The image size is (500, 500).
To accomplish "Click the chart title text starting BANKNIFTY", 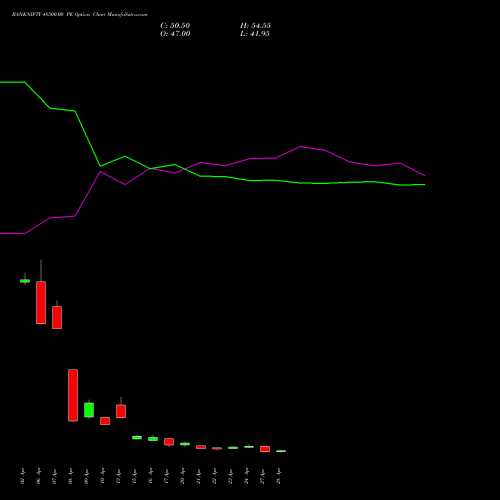I will point(79,15).
